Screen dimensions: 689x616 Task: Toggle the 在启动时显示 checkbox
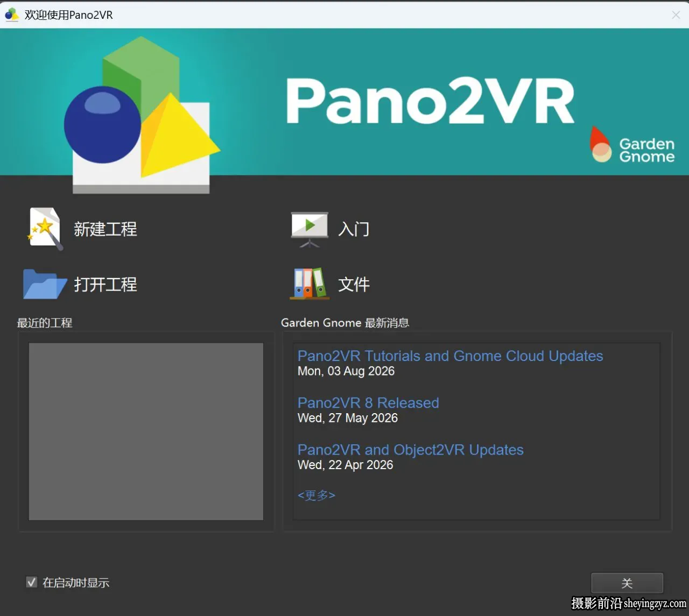coord(32,582)
